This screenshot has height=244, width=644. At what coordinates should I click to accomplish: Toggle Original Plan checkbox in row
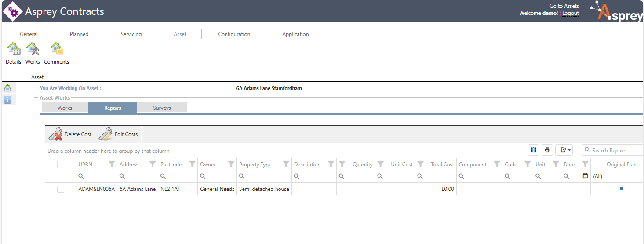pos(621,189)
